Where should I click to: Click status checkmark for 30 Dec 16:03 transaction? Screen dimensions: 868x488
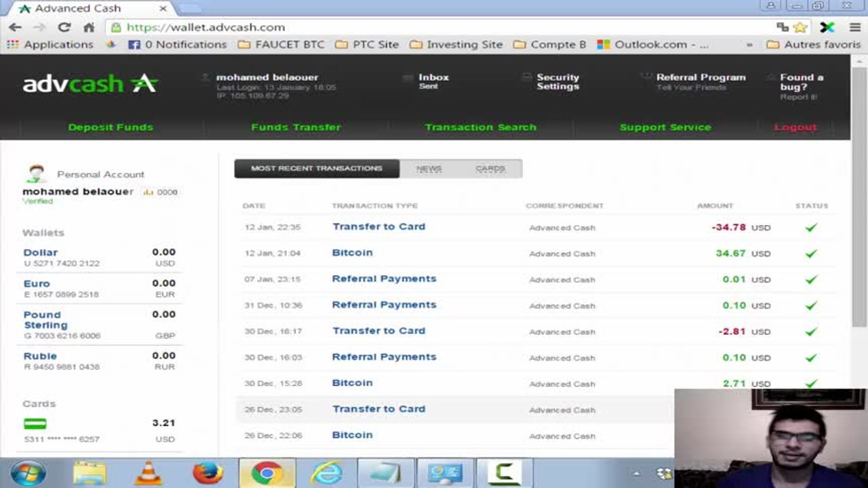pyautogui.click(x=811, y=358)
